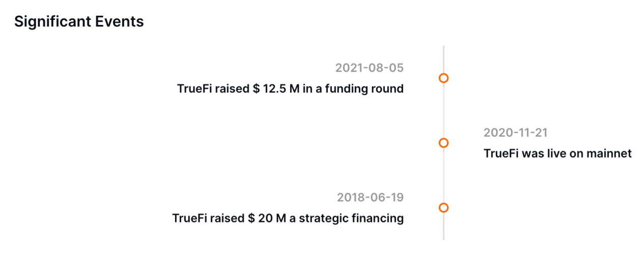Click timeline line above the 2021-08-05 marker
This screenshot has width=644, height=255.
[443, 59]
